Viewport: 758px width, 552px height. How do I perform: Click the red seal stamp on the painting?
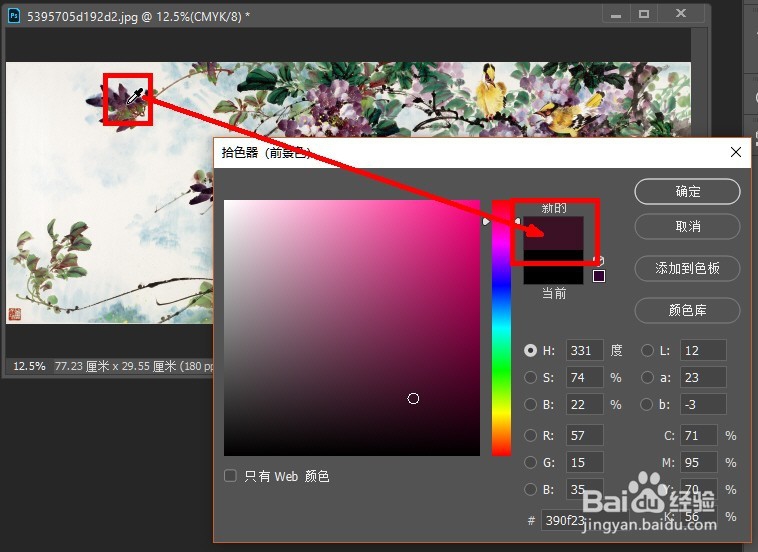click(15, 315)
